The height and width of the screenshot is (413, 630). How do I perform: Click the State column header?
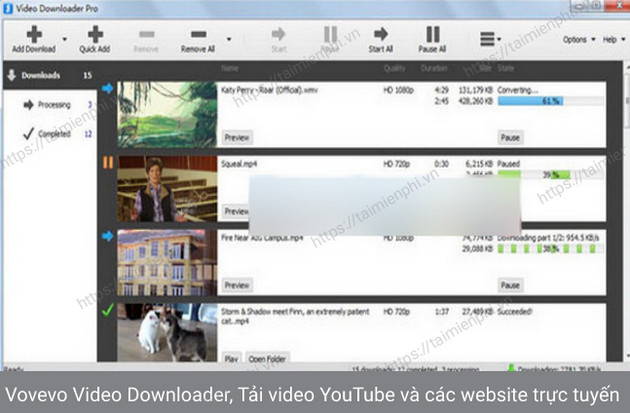(x=505, y=68)
